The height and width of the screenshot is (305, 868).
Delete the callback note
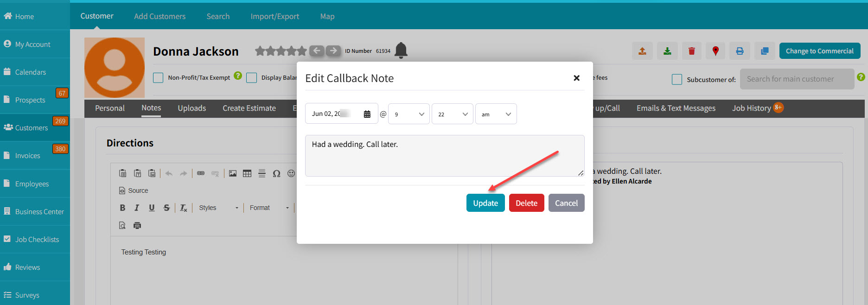526,203
